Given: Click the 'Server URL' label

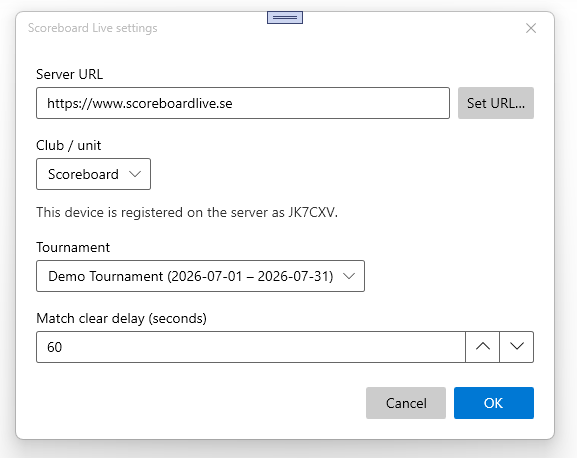Looking at the screenshot, I should (70, 74).
